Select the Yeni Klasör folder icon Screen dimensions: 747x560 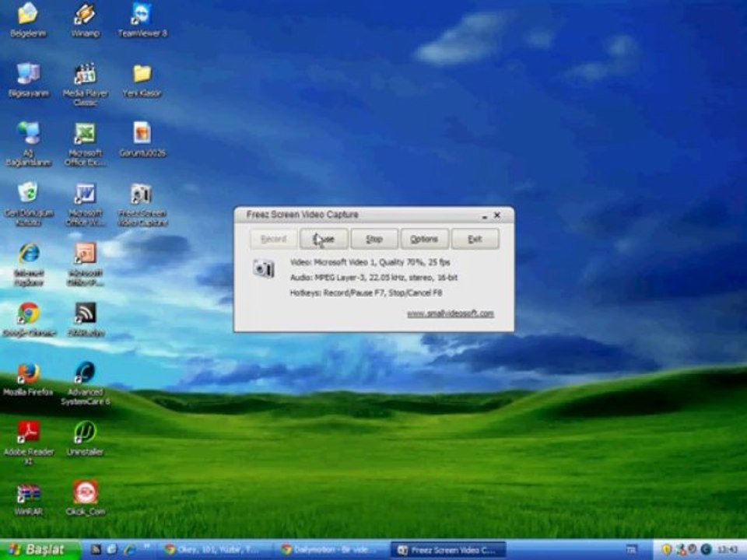coord(142,80)
